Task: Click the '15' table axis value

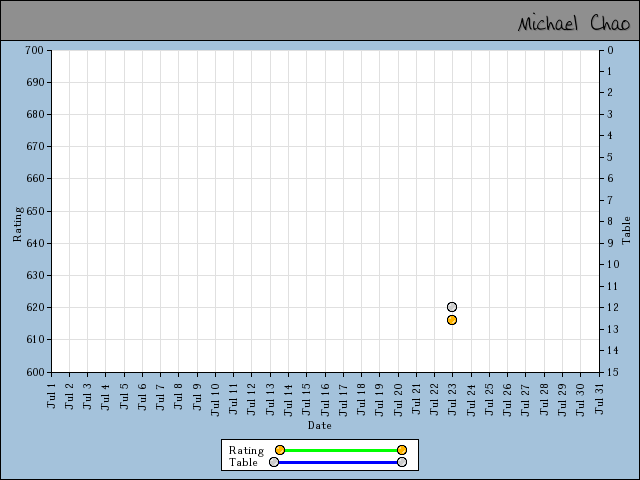Action: click(613, 372)
